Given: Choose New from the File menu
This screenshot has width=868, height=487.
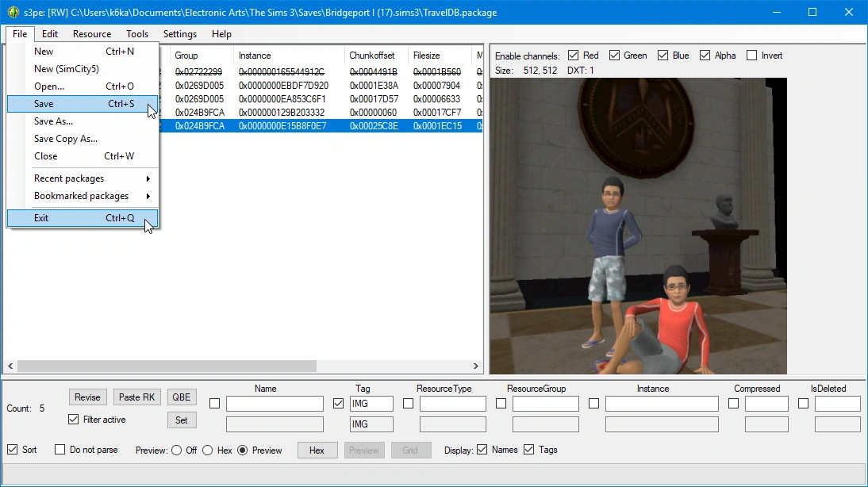Looking at the screenshot, I should 83,52.
